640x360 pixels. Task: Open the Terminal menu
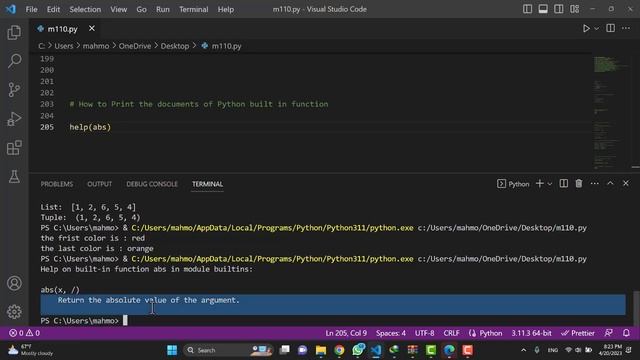point(193,9)
